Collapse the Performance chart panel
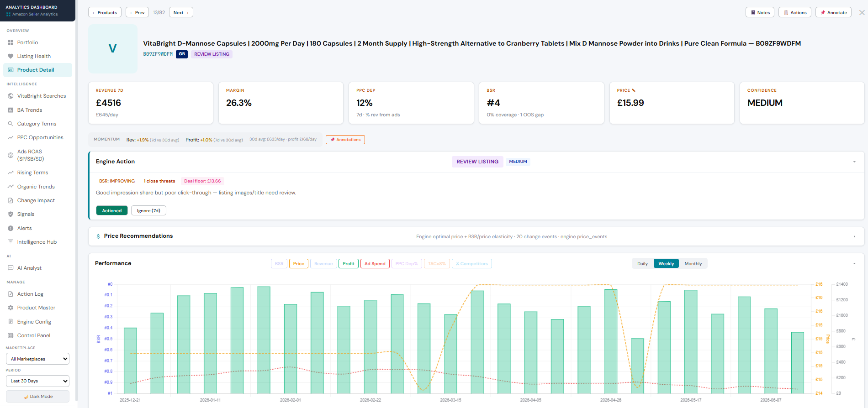Viewport: 868px width, 408px height. point(854,264)
